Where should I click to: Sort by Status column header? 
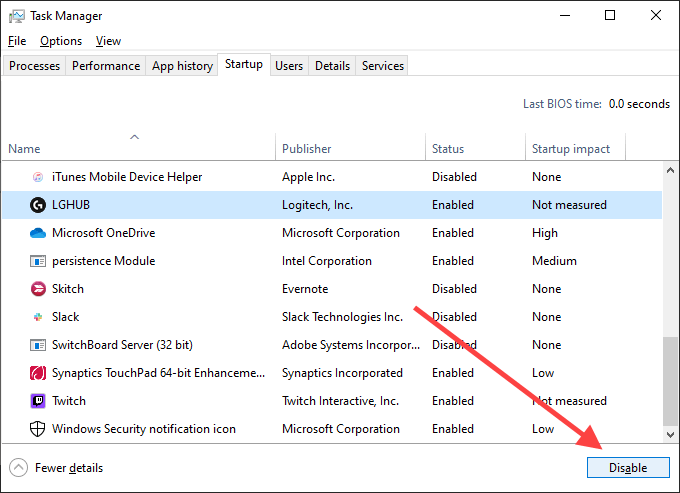click(x=448, y=149)
